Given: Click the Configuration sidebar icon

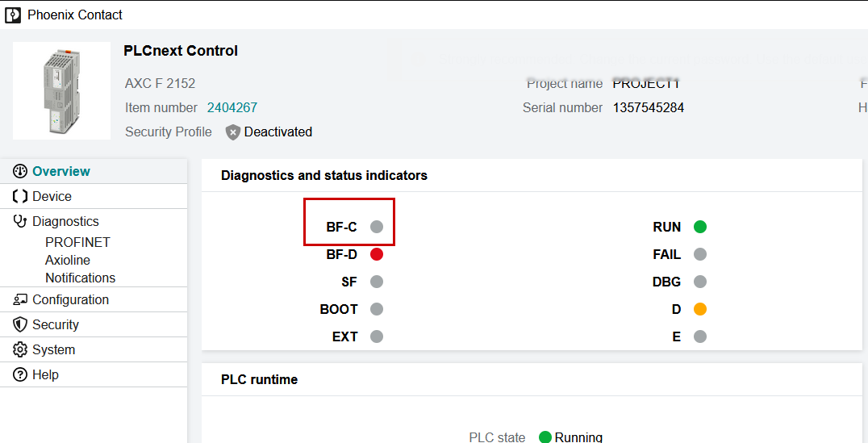Looking at the screenshot, I should 20,299.
